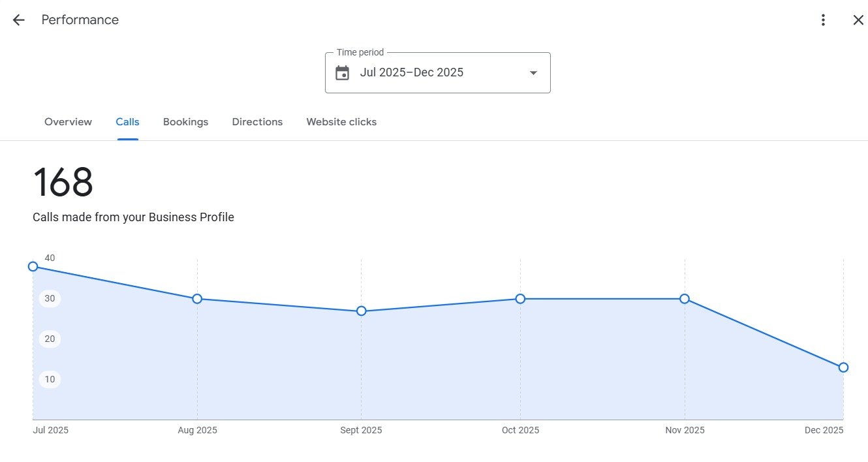Close the Performance panel
The height and width of the screenshot is (462, 868).
tap(858, 20)
